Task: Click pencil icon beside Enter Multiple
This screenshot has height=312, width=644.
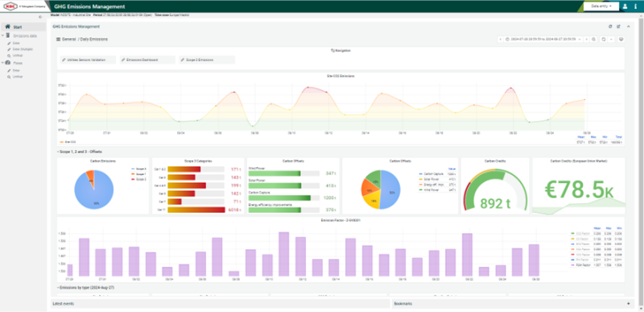Action: click(9, 49)
